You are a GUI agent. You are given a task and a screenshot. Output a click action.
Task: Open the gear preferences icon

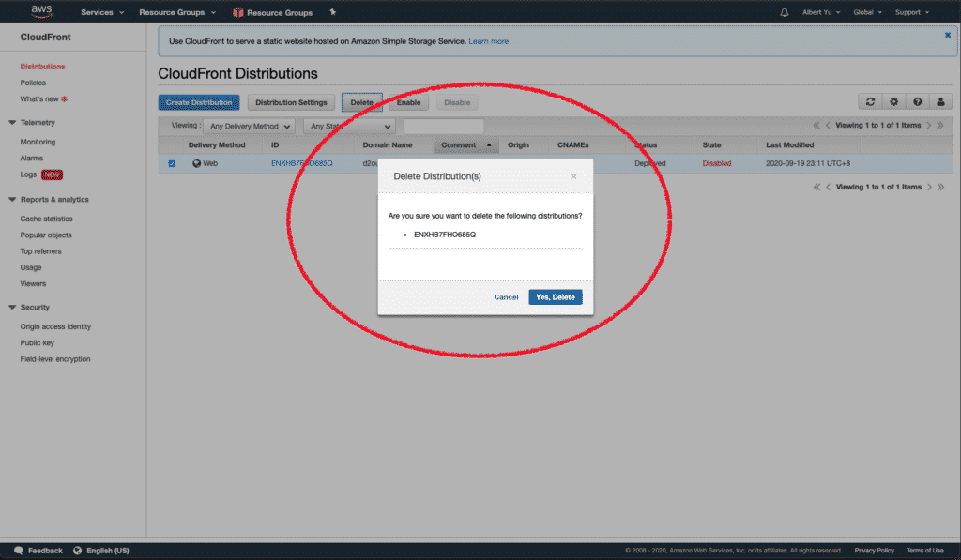(893, 101)
